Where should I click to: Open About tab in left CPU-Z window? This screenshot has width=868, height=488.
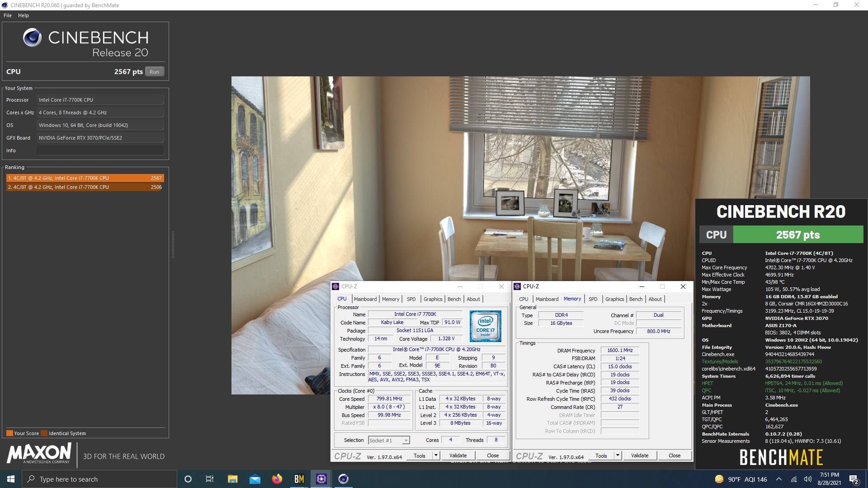(473, 299)
